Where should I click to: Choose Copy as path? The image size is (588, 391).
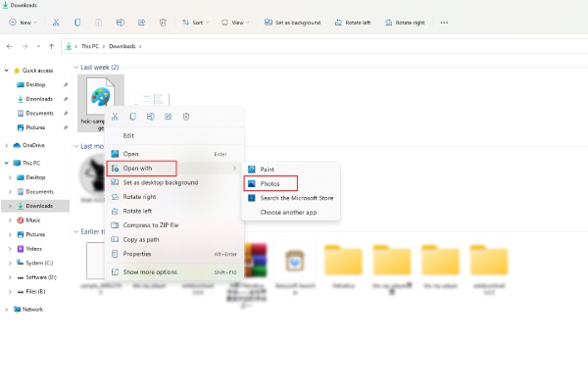pyautogui.click(x=174, y=239)
